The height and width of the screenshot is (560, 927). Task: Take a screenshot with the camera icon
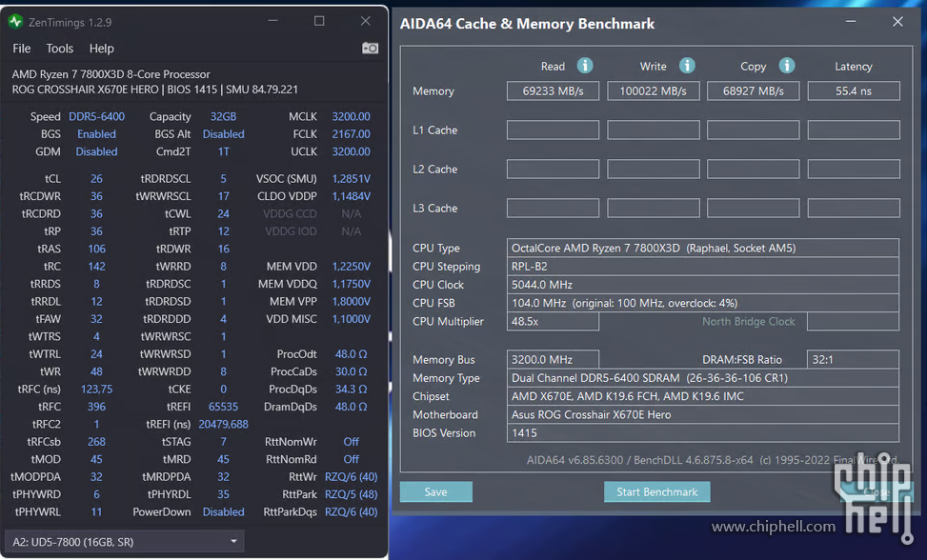click(370, 48)
